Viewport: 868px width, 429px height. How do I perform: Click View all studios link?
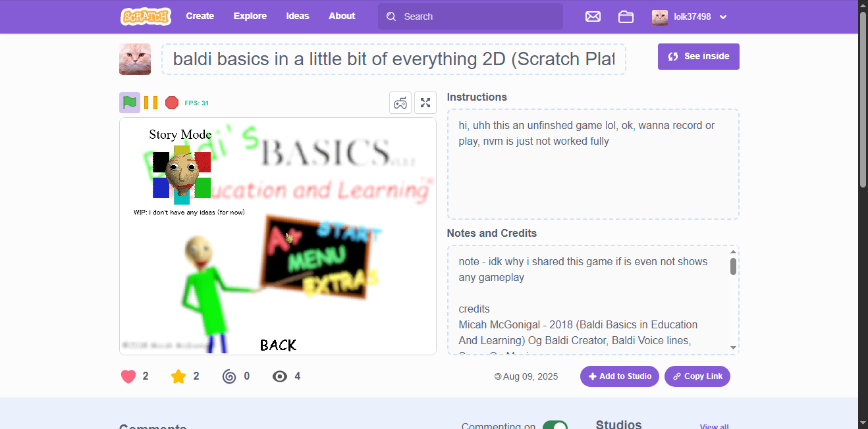click(x=714, y=426)
